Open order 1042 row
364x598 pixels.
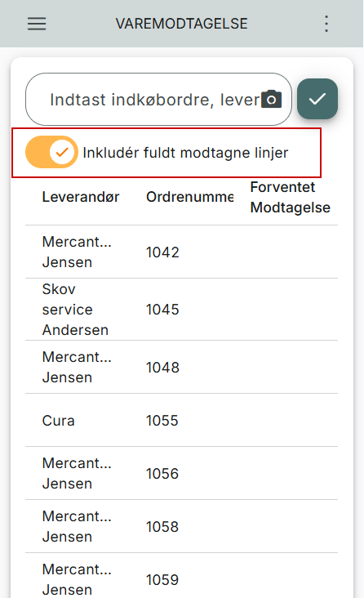(181, 252)
